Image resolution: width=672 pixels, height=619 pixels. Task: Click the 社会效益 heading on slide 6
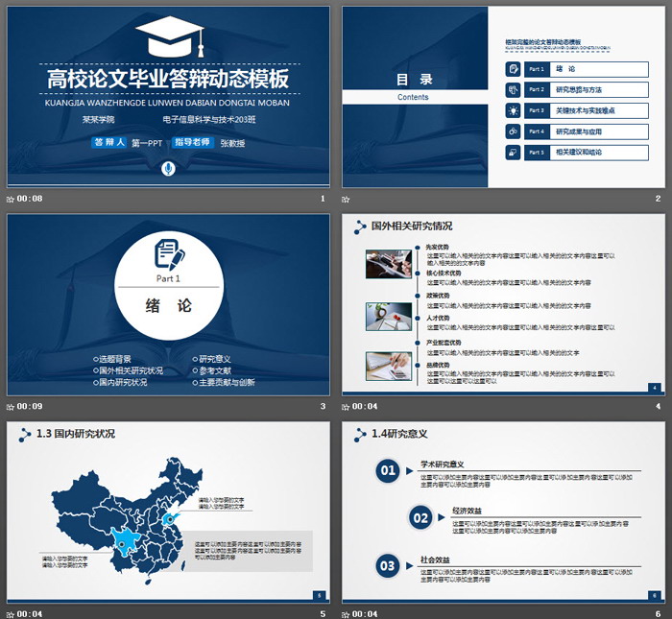pyautogui.click(x=435, y=559)
